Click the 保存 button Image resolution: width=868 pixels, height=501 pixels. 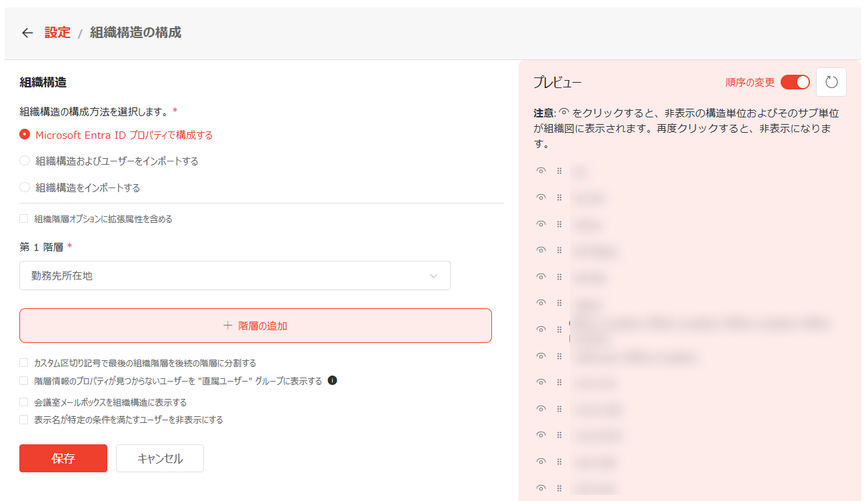(x=63, y=458)
